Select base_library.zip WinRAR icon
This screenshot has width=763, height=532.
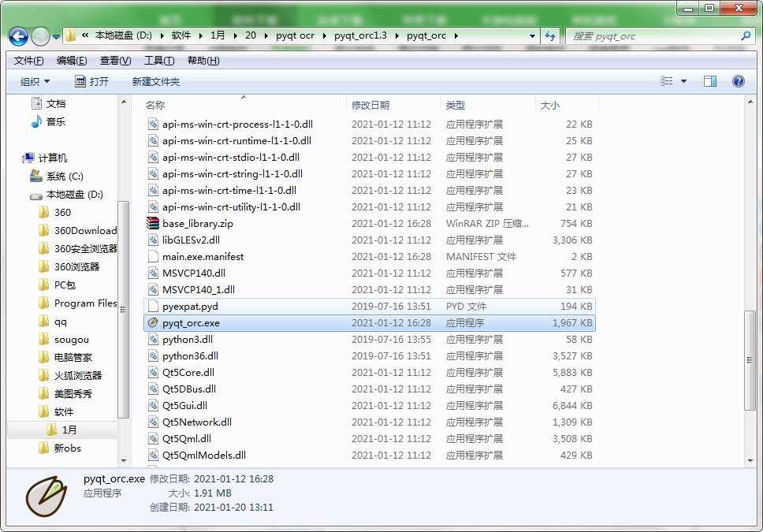[x=153, y=223]
